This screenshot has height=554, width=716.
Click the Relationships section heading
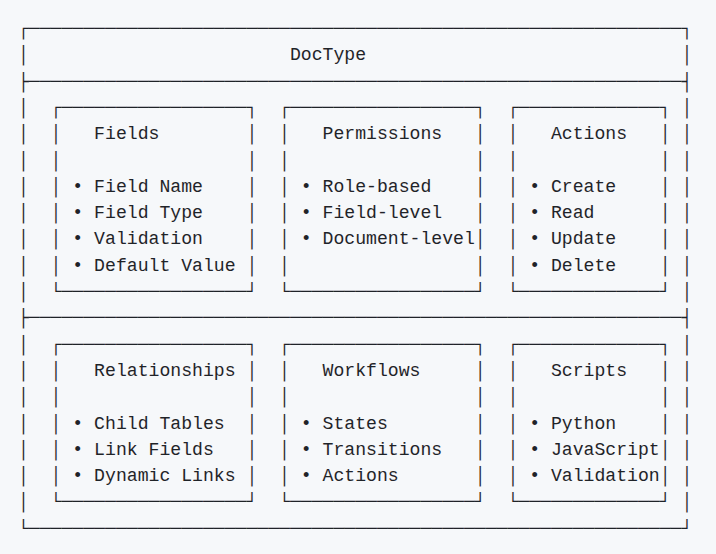pyautogui.click(x=164, y=370)
